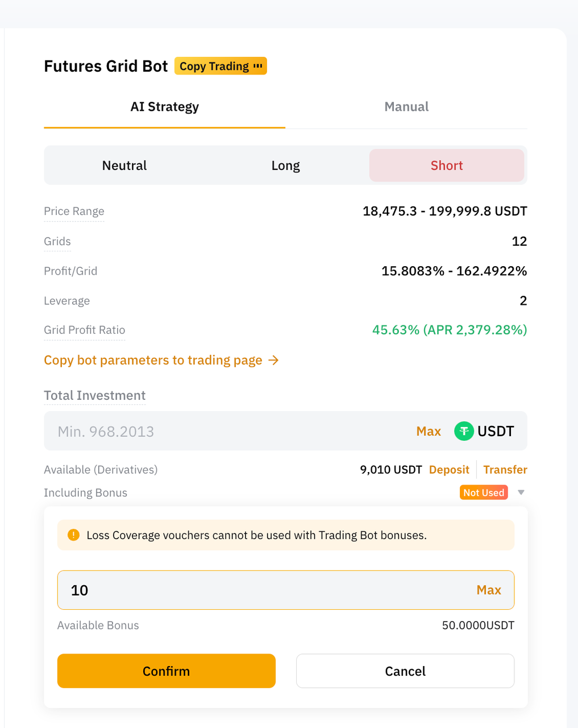Click the arrow icon after copy parameters
The width and height of the screenshot is (578, 728).
pos(273,360)
